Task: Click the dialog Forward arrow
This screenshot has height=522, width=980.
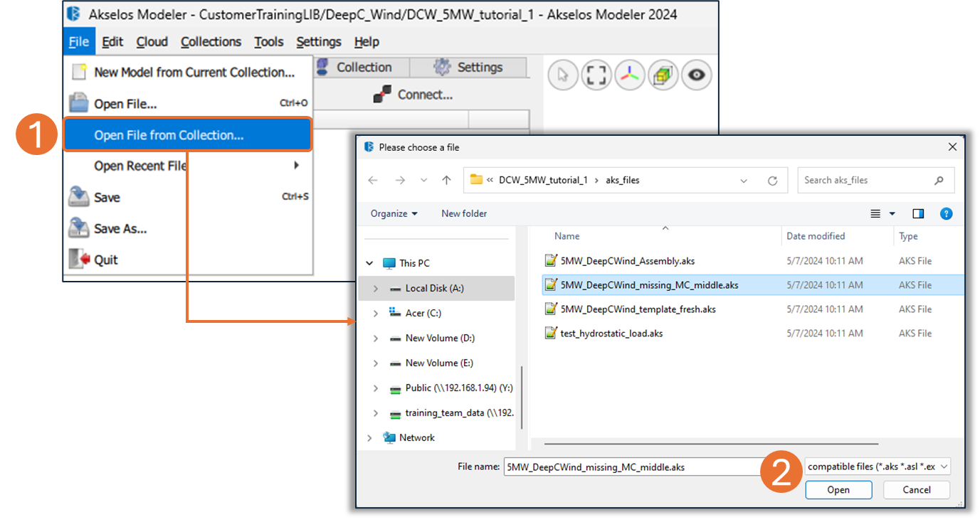Action: click(x=400, y=181)
